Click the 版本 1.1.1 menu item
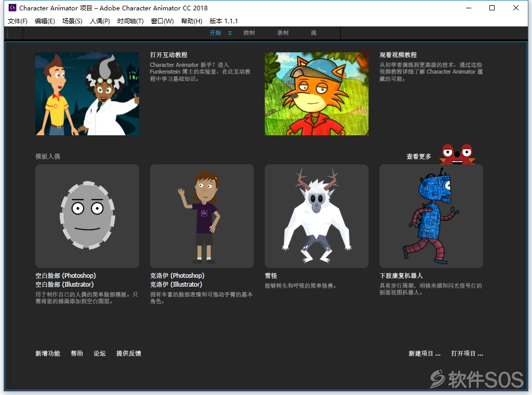Screen dimensions: 532x395 click(x=224, y=21)
